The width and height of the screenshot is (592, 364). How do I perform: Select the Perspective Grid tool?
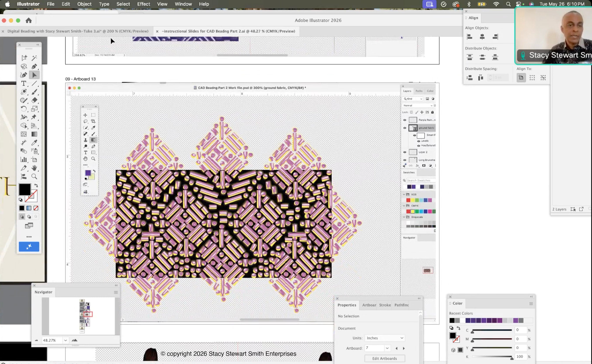34,126
